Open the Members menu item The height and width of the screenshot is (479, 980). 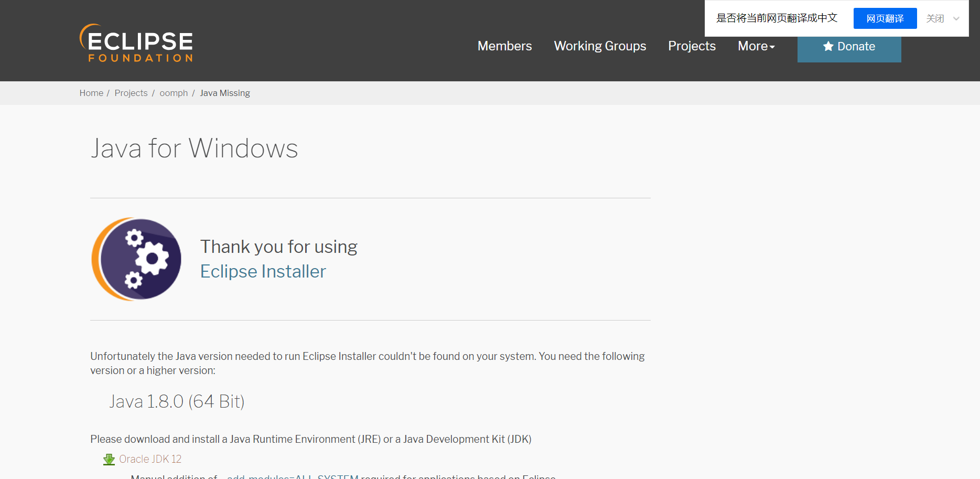click(x=504, y=46)
